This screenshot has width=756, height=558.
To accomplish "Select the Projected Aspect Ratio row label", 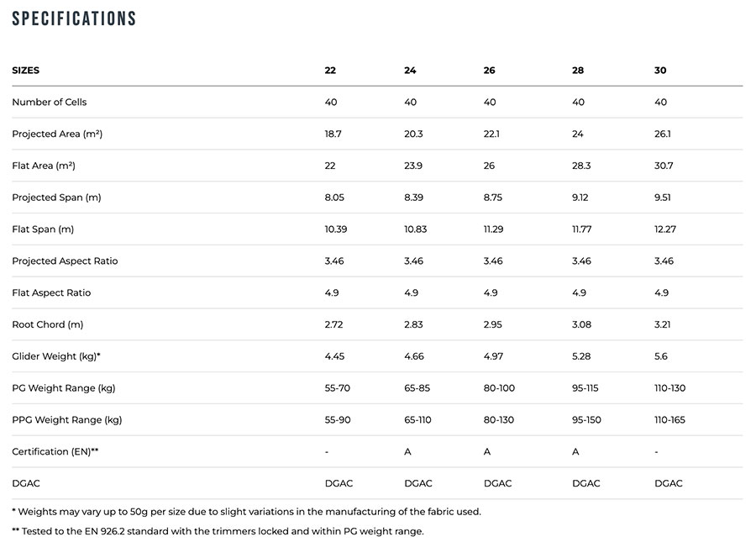I will [65, 261].
